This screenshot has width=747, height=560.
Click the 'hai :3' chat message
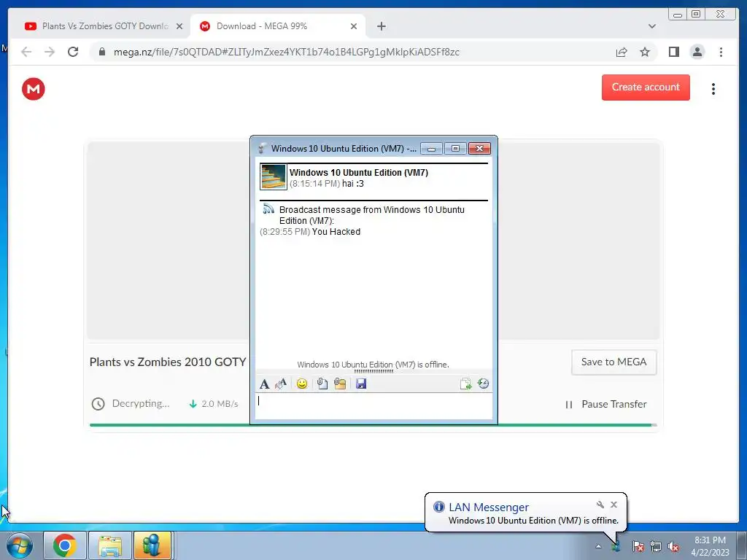pos(352,184)
